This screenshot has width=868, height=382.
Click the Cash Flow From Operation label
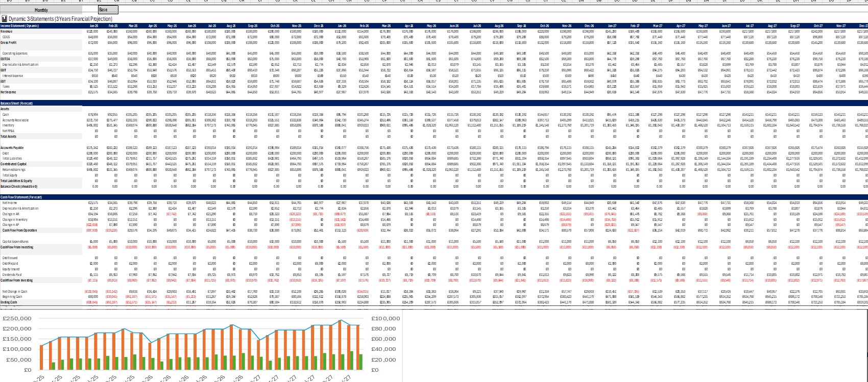point(18,230)
